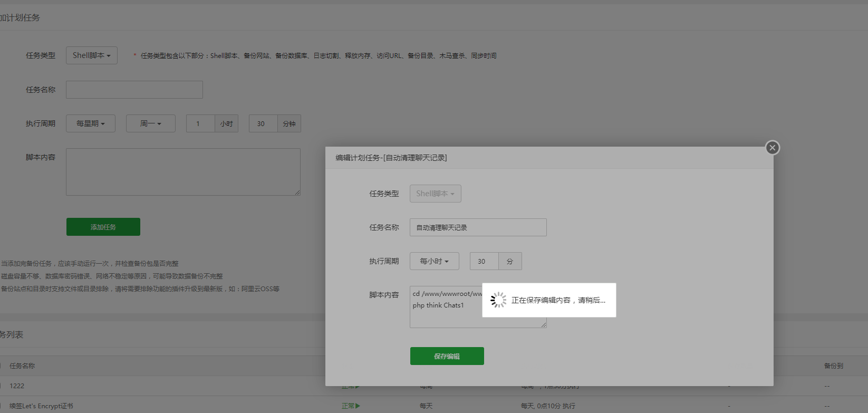
Task: Click the status arrow icon in Let's Encrypt row
Action: coord(358,406)
